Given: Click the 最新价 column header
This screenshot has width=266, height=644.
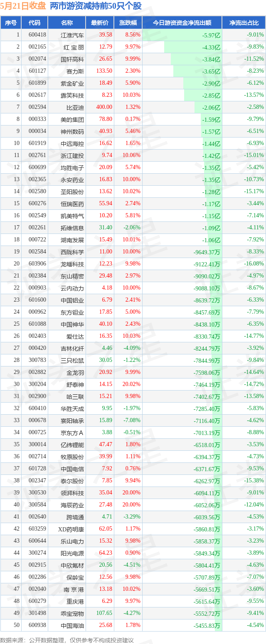Looking at the screenshot, I should click(100, 23).
